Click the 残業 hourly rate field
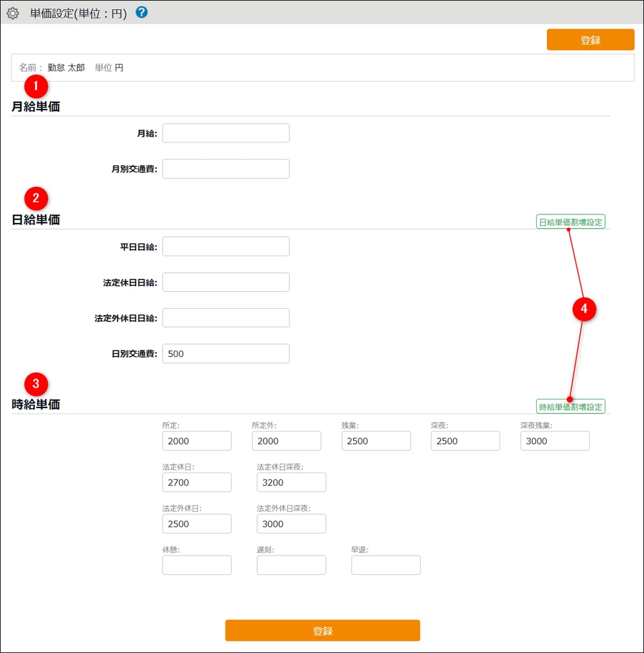Viewport: 644px width, 653px height. (x=376, y=441)
